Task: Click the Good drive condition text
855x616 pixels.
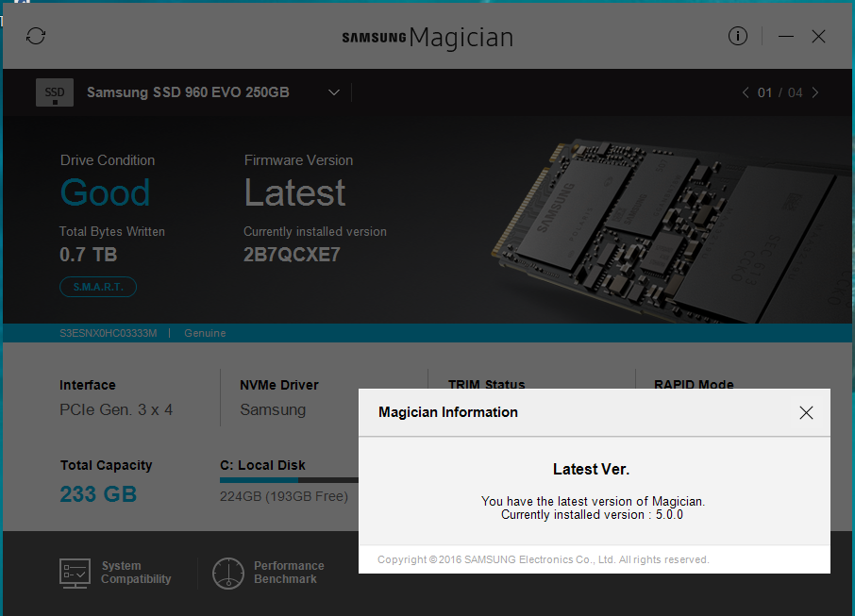Action: [105, 193]
